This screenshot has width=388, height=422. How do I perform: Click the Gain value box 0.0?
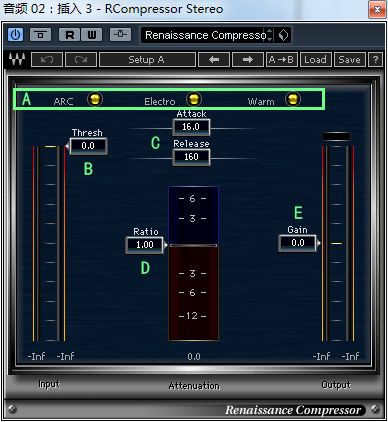(x=297, y=243)
